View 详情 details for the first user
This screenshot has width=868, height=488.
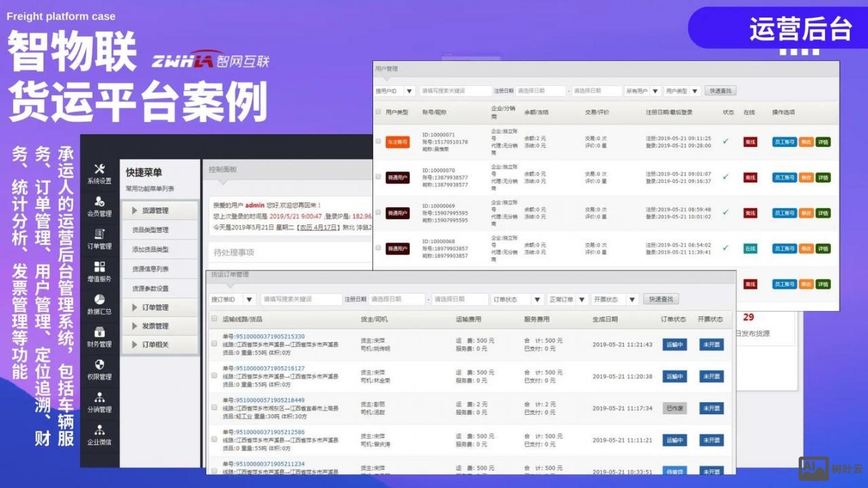pos(822,142)
